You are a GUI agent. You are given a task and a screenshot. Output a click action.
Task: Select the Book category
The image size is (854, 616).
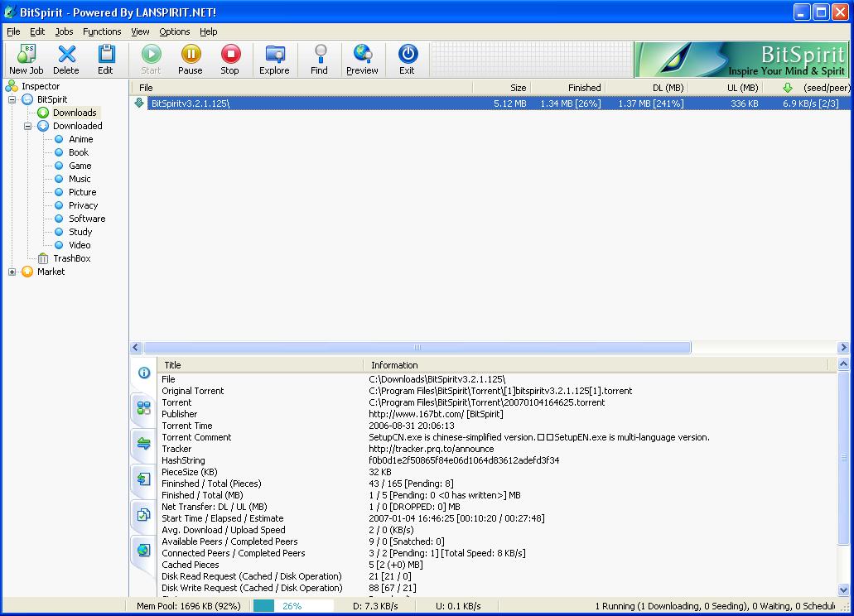click(x=79, y=152)
